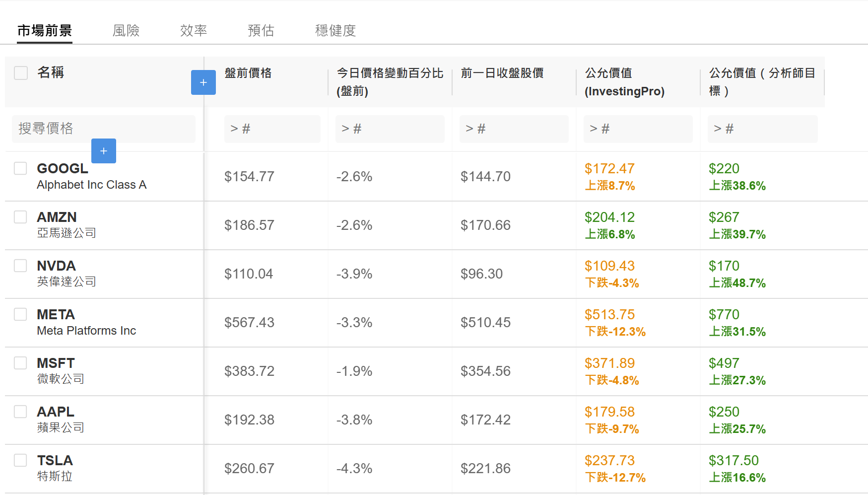Screen dimensions: 868x495
Task: Click the 盤前價格 filter input
Action: (272, 129)
